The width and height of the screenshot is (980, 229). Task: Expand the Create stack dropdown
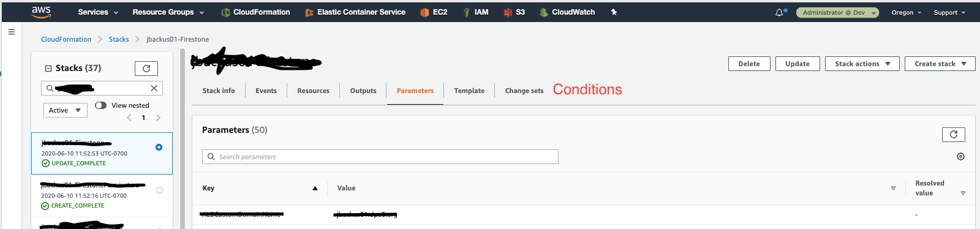pyautogui.click(x=940, y=64)
